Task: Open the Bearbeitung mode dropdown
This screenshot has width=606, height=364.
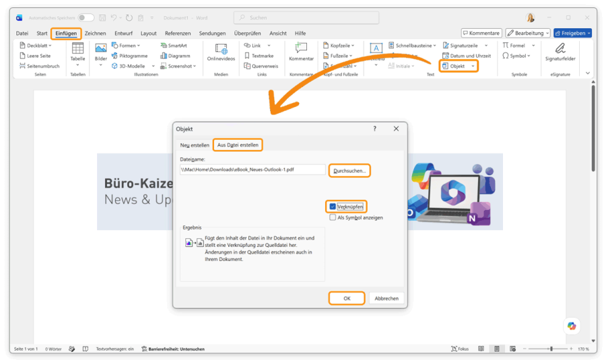Action: 527,33
